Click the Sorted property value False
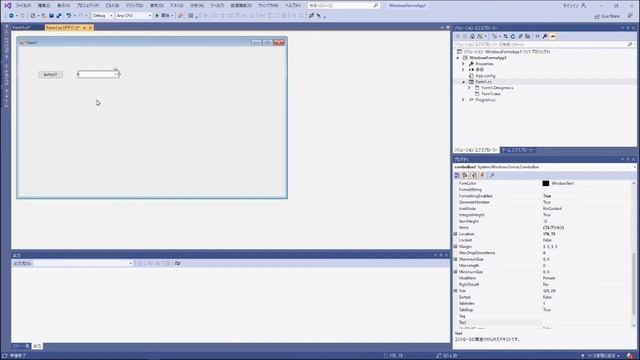The height and width of the screenshot is (360, 640). (x=547, y=297)
